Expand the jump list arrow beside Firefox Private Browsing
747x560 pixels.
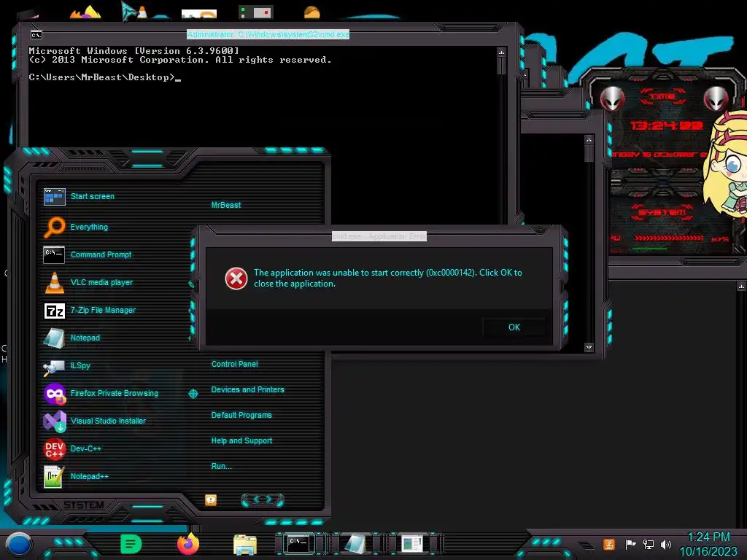pos(193,393)
